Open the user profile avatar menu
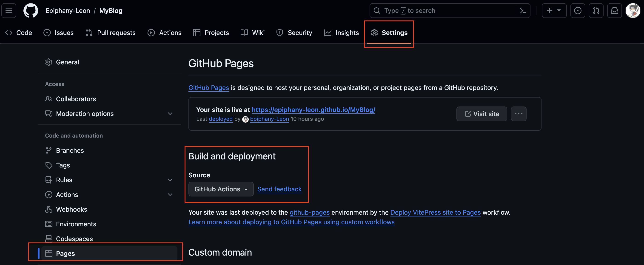Viewport: 644px width, 265px height. (x=633, y=11)
